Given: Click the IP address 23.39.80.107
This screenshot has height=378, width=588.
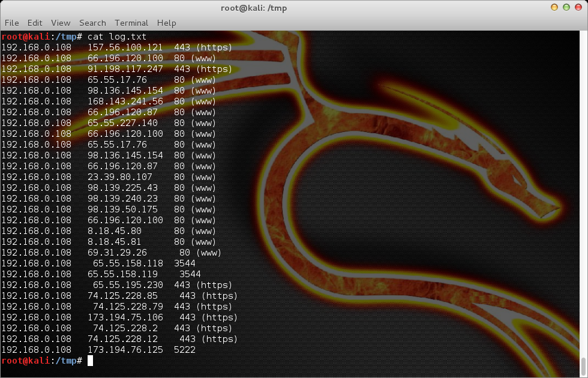Looking at the screenshot, I should tap(120, 177).
